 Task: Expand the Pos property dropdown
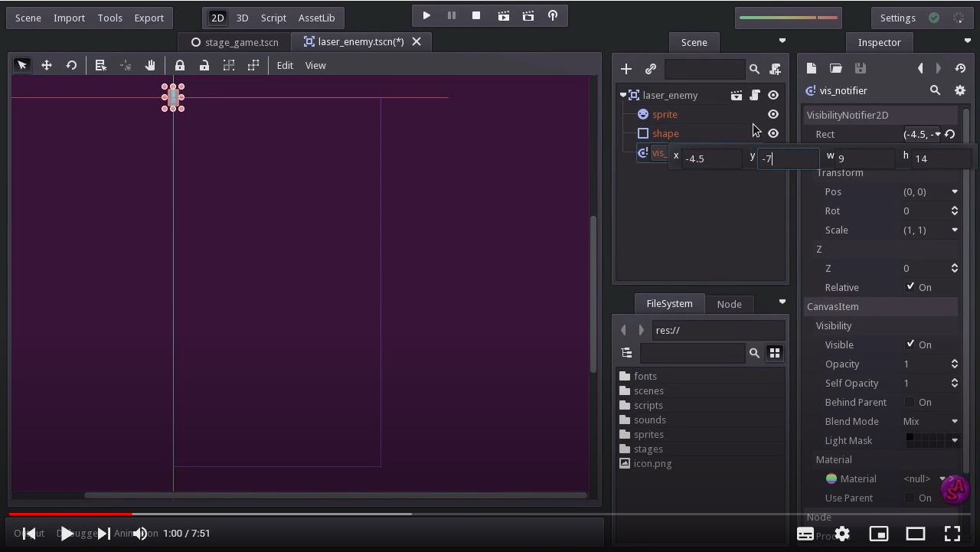[x=955, y=191]
